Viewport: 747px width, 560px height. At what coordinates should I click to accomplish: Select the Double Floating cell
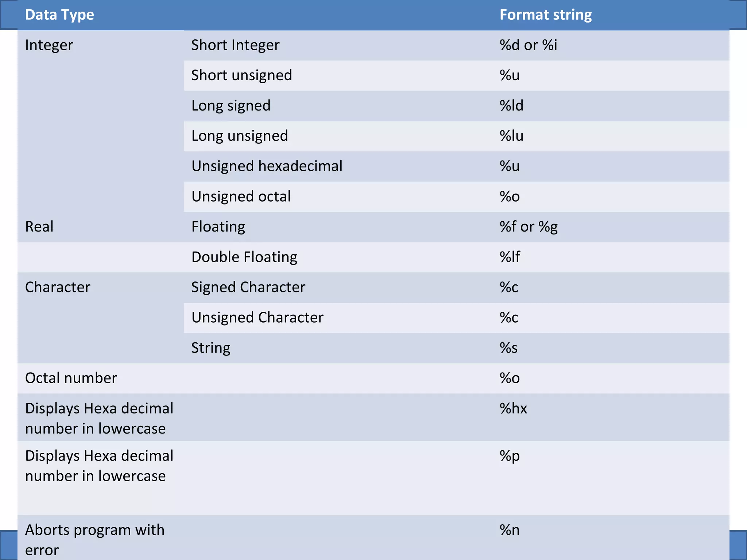pos(244,257)
